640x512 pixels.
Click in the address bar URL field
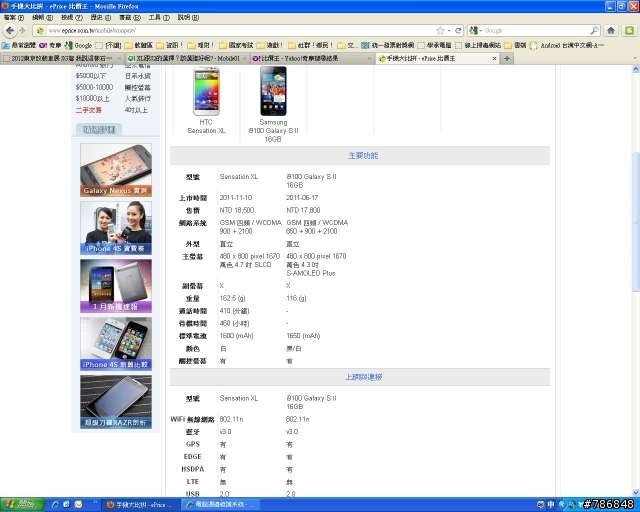(241, 31)
